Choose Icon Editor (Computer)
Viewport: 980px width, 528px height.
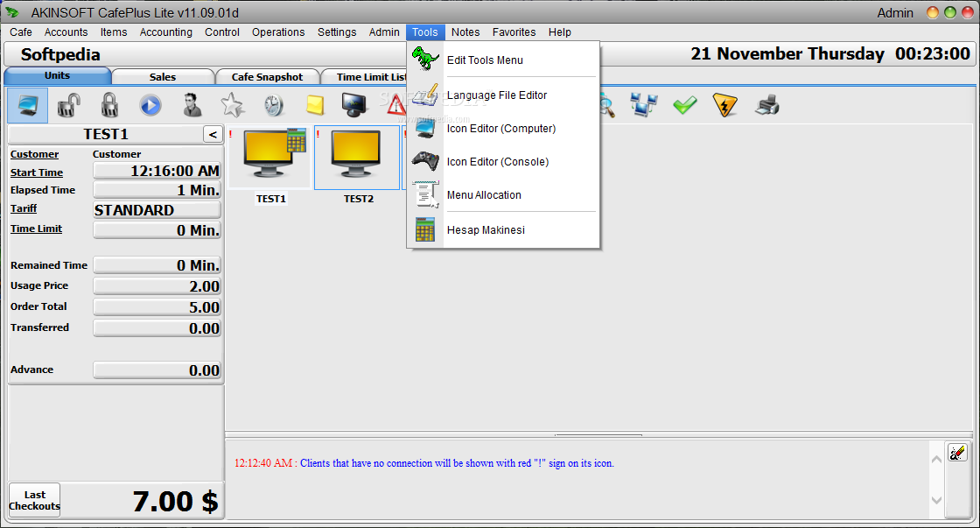pos(503,128)
